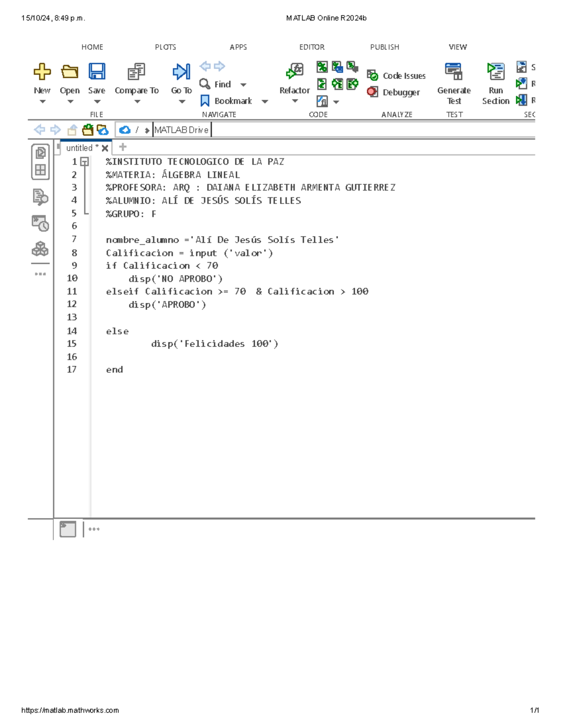Expand the Open dropdown menu
The image size is (563, 728).
click(x=69, y=101)
